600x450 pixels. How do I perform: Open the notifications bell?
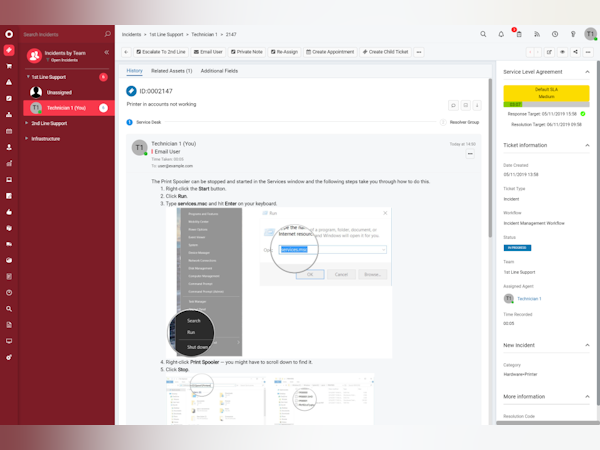pos(501,34)
